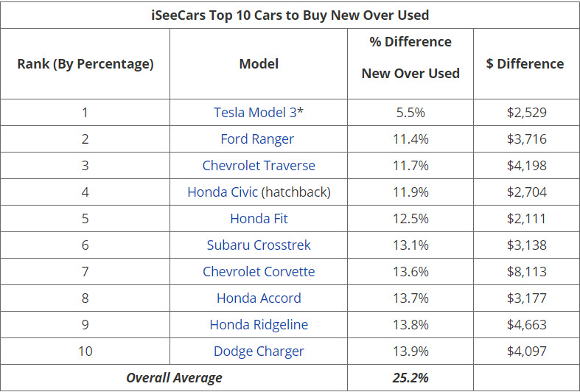Click the 5.5% Tesla percentage cell
The width and height of the screenshot is (580, 392).
point(410,113)
